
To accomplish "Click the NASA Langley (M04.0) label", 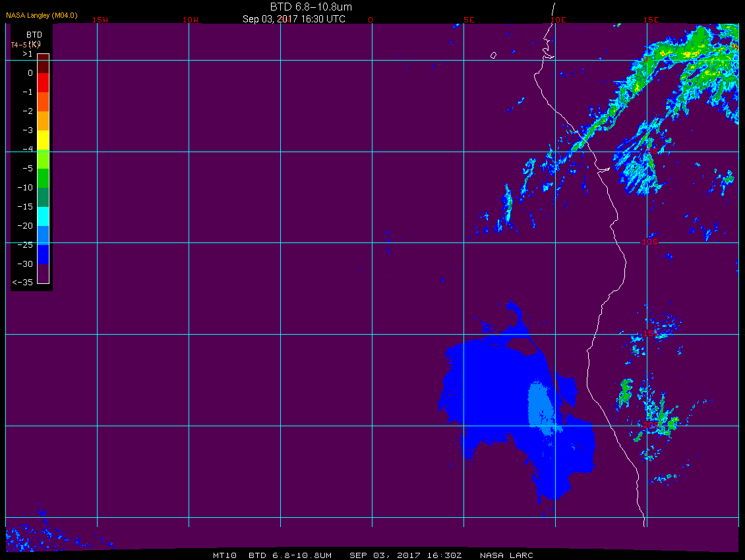I will click(x=42, y=16).
